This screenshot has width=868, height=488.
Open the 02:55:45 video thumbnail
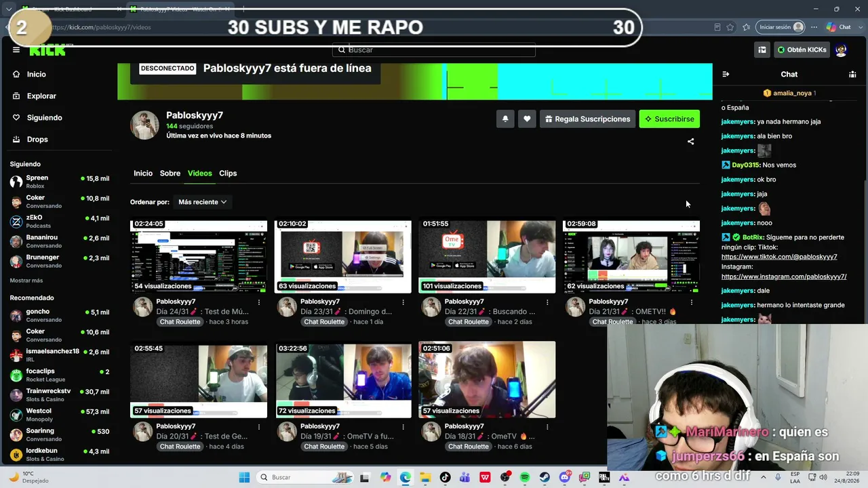pyautogui.click(x=199, y=380)
